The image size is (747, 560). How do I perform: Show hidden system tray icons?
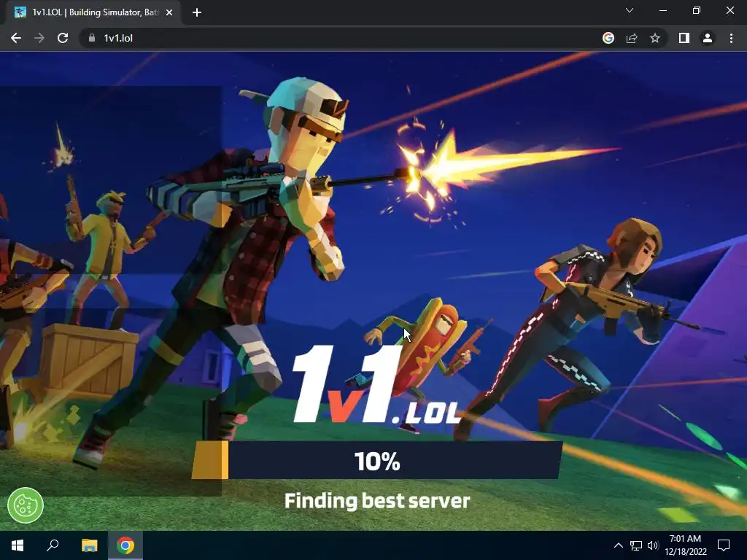619,545
